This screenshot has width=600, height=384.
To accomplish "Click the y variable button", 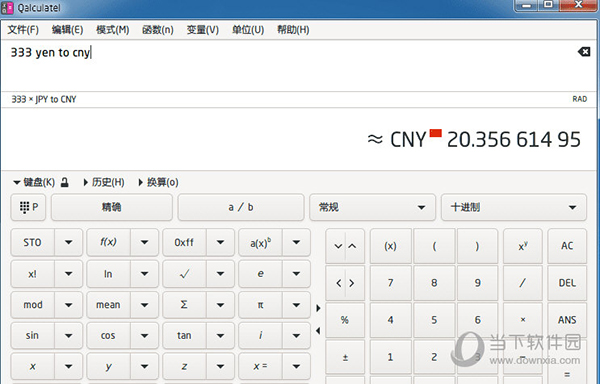I will tap(108, 366).
